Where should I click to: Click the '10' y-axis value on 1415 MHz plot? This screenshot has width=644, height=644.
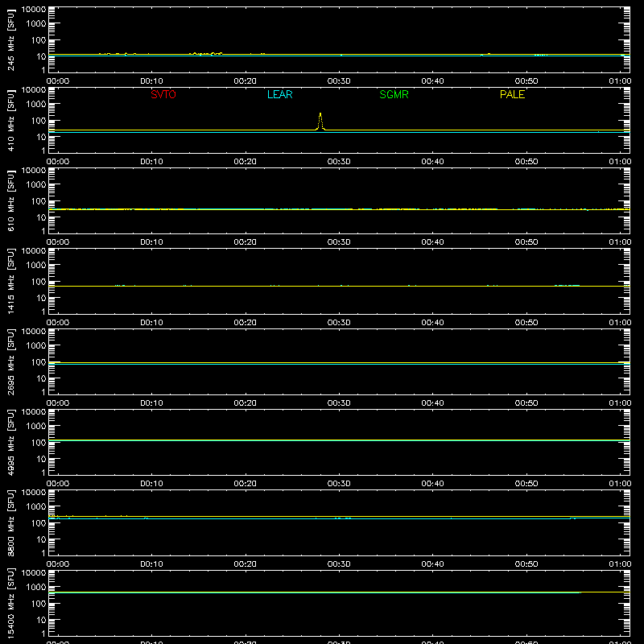[x=41, y=298]
